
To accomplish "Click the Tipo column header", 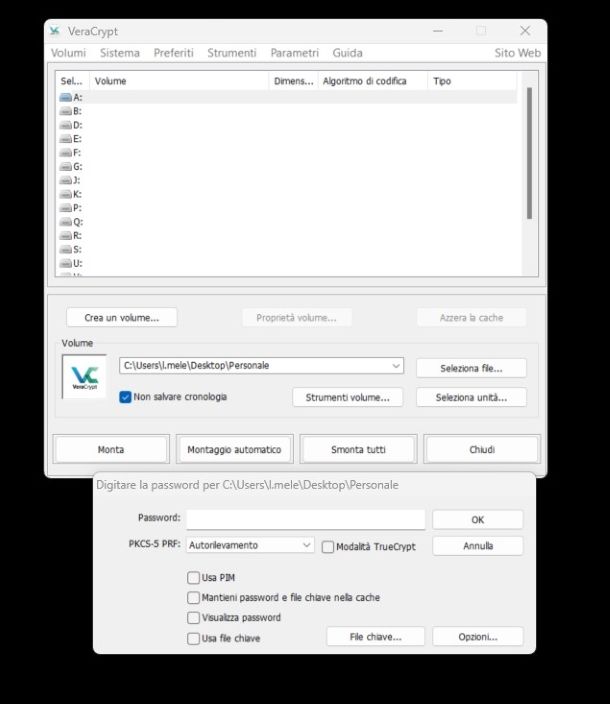I will (472, 81).
